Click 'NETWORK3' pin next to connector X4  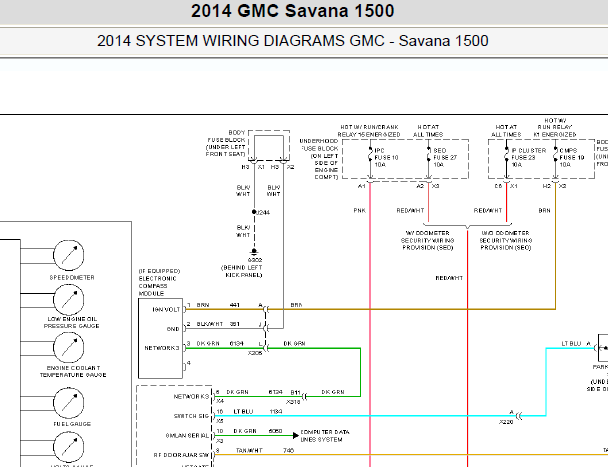[x=192, y=396]
